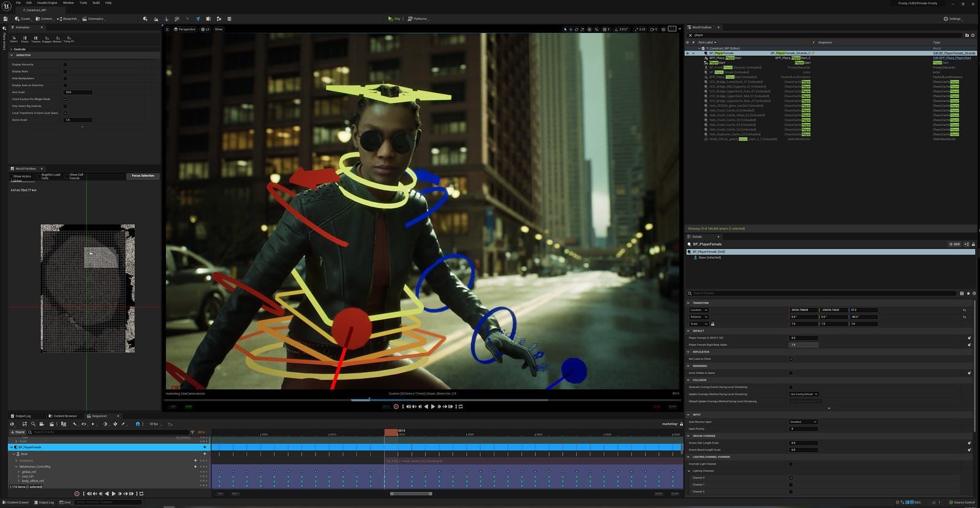Click the lock icon in the Details header
The width and height of the screenshot is (980, 508).
coord(973,244)
